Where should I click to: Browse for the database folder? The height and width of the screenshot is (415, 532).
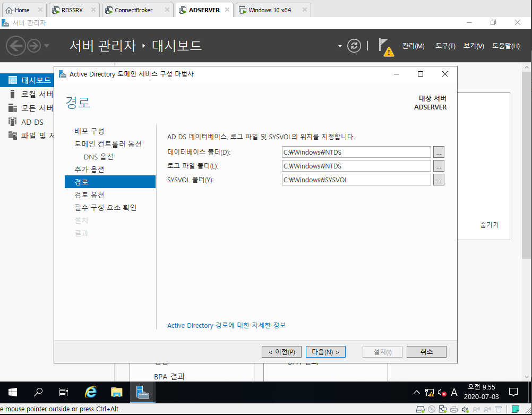tap(439, 152)
